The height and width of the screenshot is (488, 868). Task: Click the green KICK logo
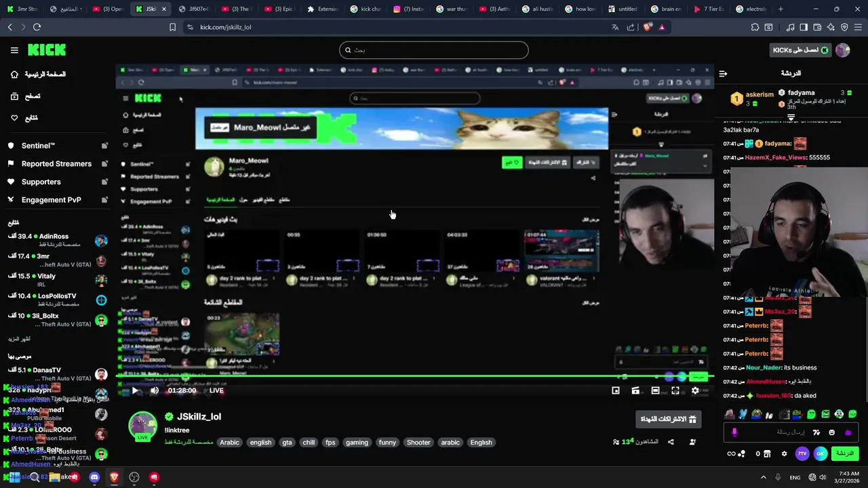[x=47, y=50]
